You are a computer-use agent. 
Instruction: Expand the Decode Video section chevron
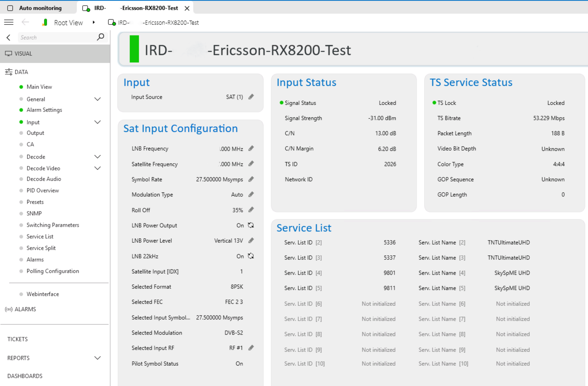tap(98, 168)
